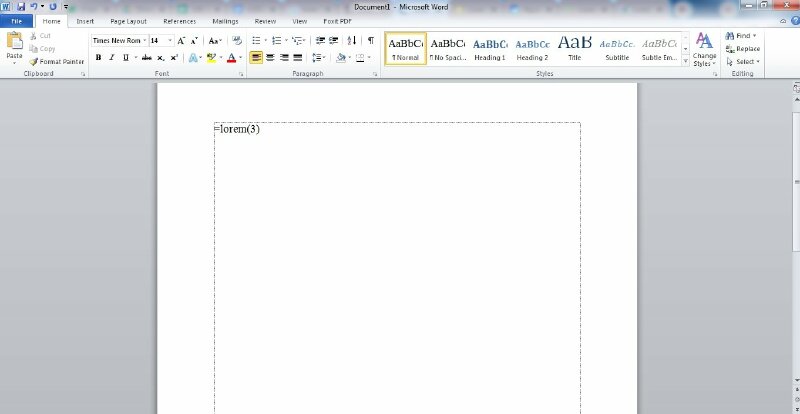Click the Cut scissors command
Viewport: 800px width, 414px height.
point(40,36)
